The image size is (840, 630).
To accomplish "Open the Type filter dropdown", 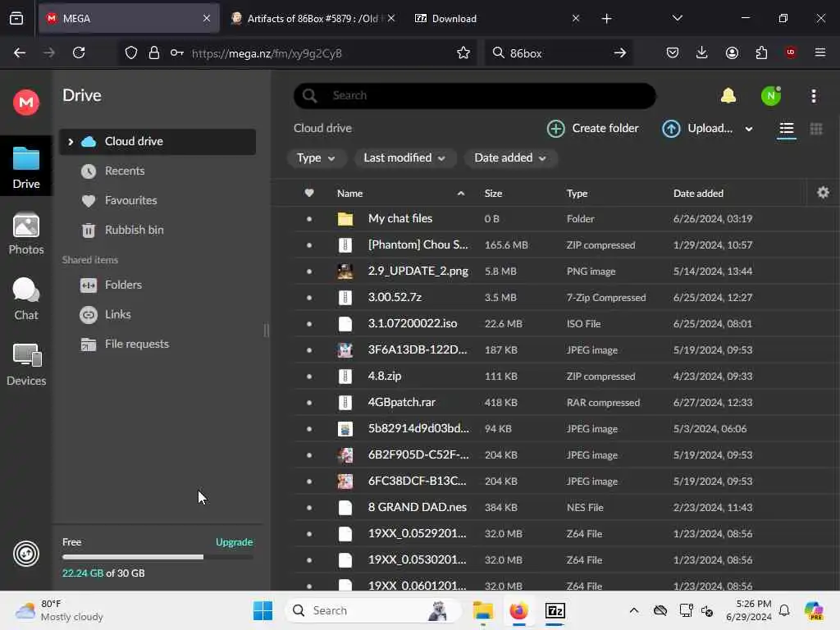I will [x=316, y=158].
